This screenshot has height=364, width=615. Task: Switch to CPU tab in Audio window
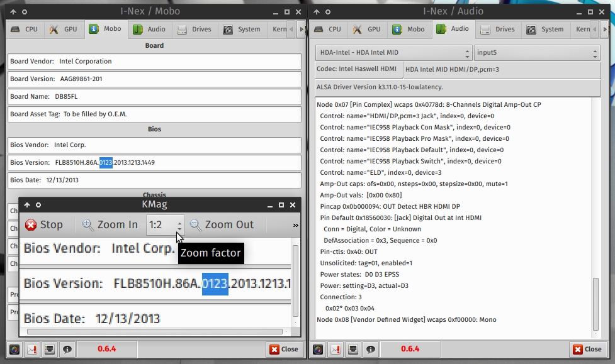click(328, 30)
